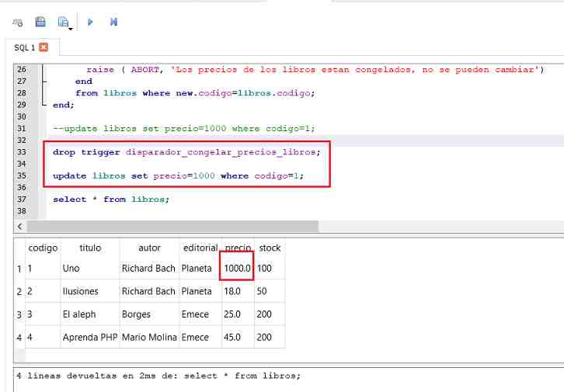Sort by the autor column header
The width and height of the screenshot is (564, 392).
[149, 248]
